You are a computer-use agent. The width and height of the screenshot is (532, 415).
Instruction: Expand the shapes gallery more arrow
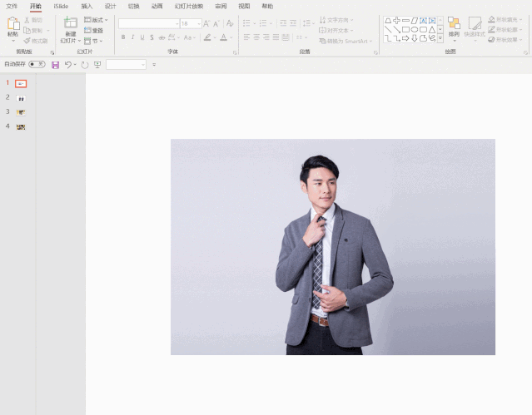click(x=440, y=38)
